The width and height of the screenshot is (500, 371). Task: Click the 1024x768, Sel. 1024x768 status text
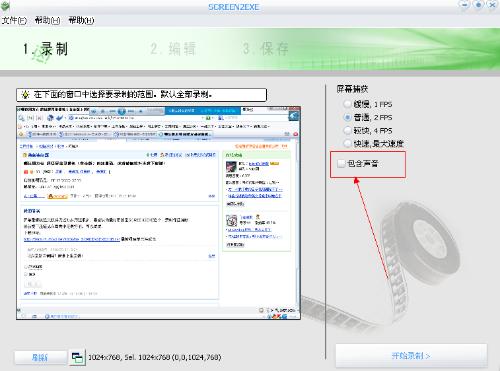click(x=154, y=357)
